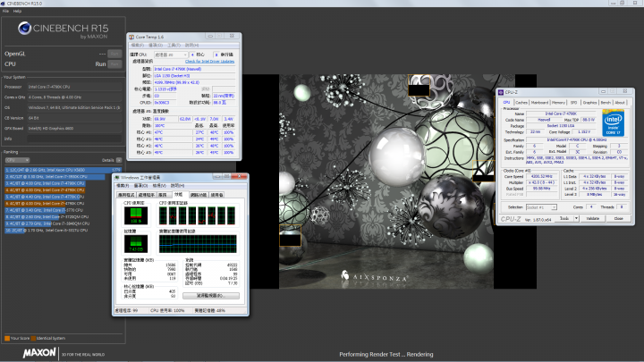Click the Close button in CPU-Z
Viewport: 644px width, 362px height.
tap(619, 219)
